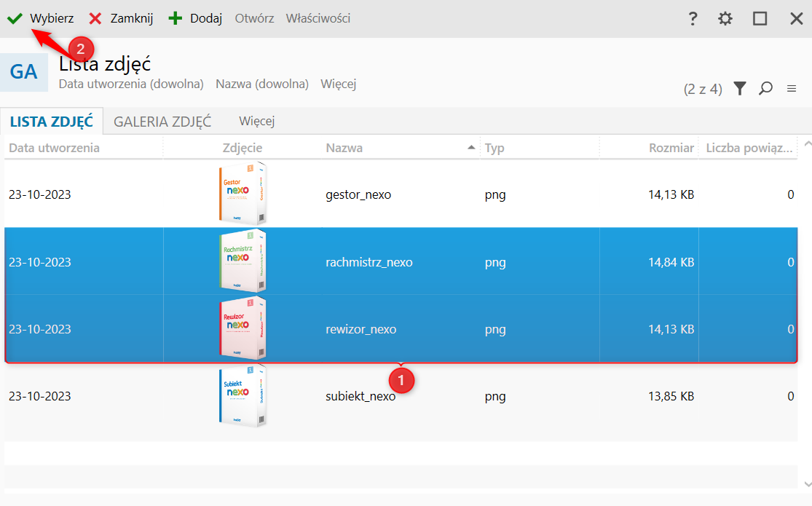This screenshot has width=812, height=506.
Task: Click the scrollbar down arrow
Action: 808,483
